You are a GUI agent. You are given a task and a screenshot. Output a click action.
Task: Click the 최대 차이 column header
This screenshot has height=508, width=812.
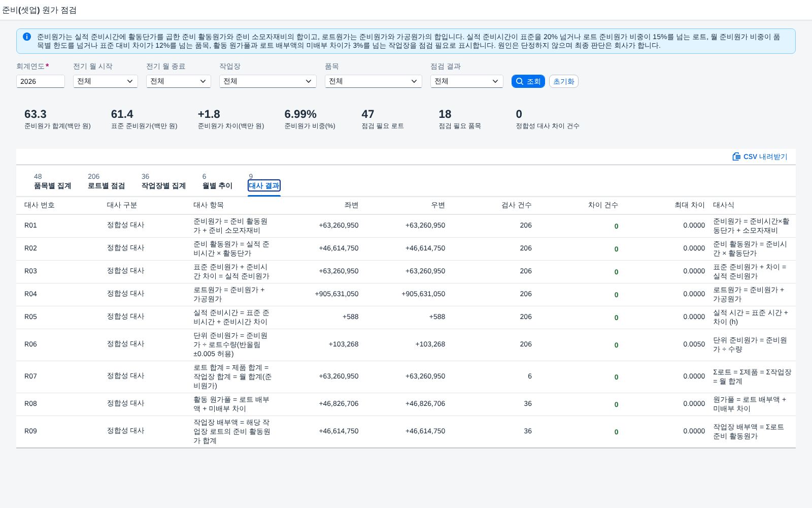coord(690,205)
